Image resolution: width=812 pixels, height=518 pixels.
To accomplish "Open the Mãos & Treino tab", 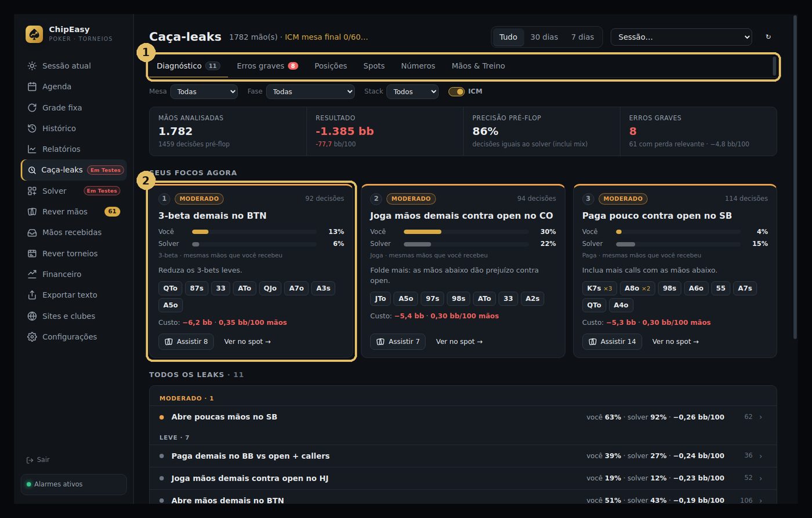I will click(x=478, y=66).
